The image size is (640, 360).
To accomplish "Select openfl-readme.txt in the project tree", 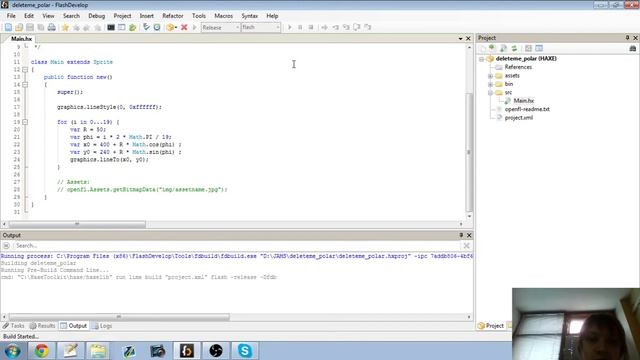I will point(527,109).
